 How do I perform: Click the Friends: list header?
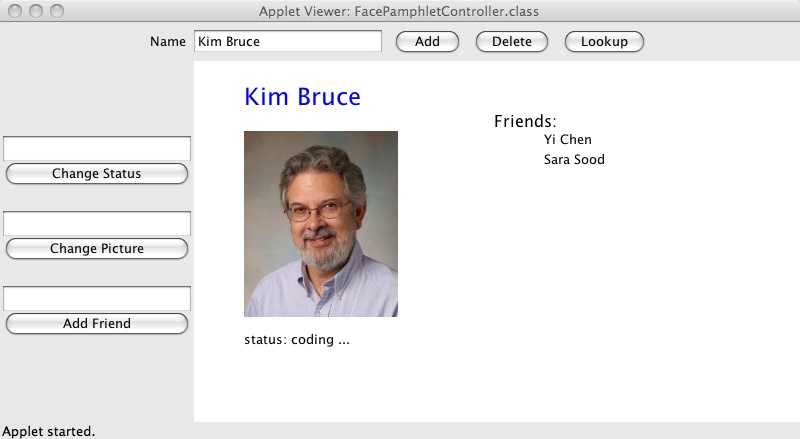coord(524,121)
